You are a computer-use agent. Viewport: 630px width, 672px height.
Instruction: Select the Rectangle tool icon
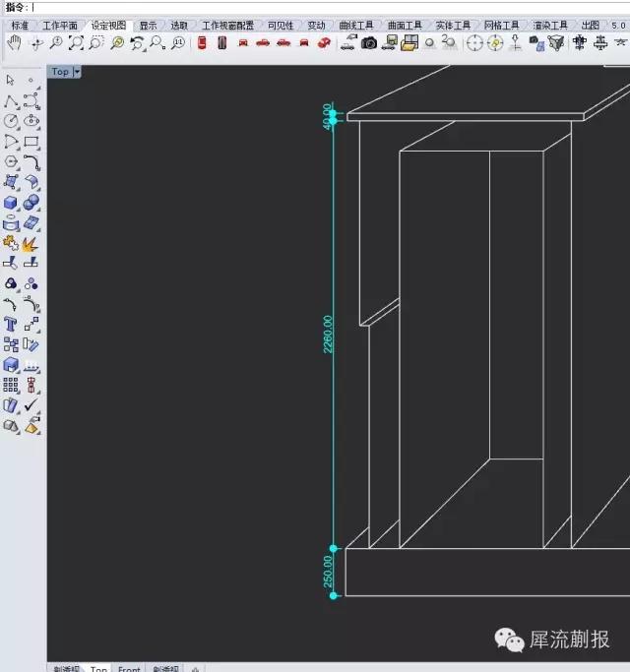click(31, 142)
